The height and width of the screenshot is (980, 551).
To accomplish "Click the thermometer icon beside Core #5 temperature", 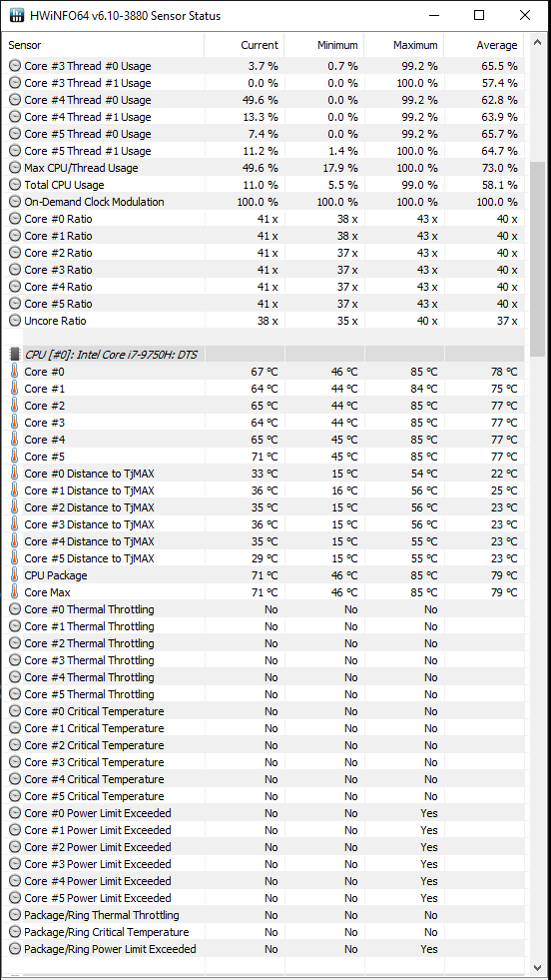I will click(15, 457).
